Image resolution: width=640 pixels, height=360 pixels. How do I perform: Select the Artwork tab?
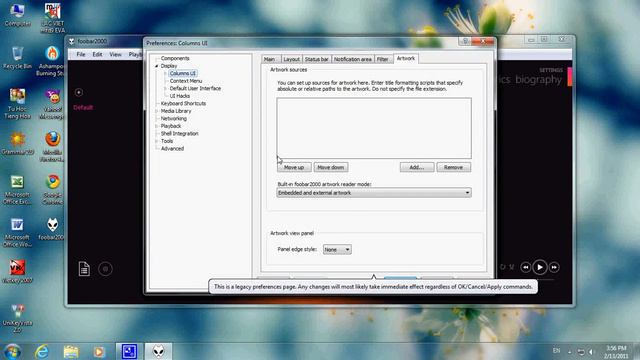click(406, 58)
